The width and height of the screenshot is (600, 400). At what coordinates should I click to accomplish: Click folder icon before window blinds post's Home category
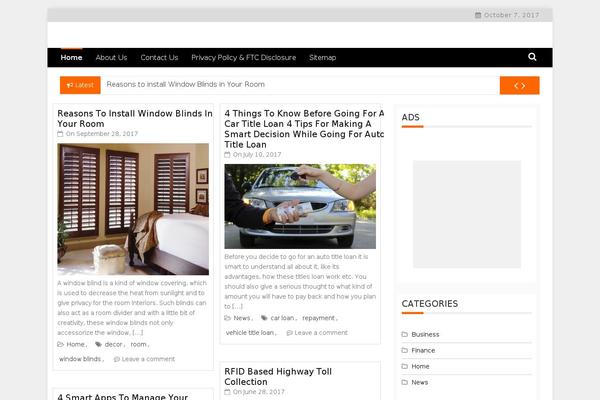(x=60, y=344)
